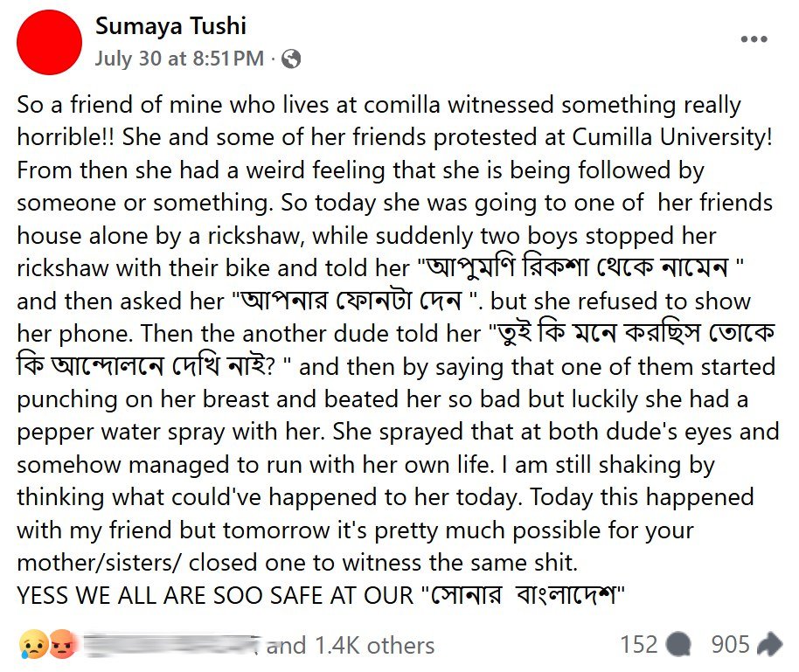799x672 pixels.
Task: Click the blurred reactor name
Action: (x=170, y=645)
